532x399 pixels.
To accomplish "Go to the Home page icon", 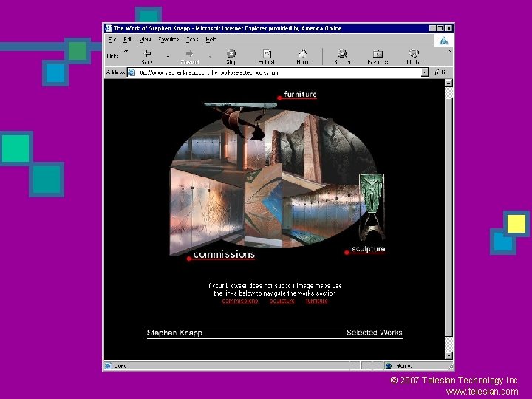I will pyautogui.click(x=303, y=54).
